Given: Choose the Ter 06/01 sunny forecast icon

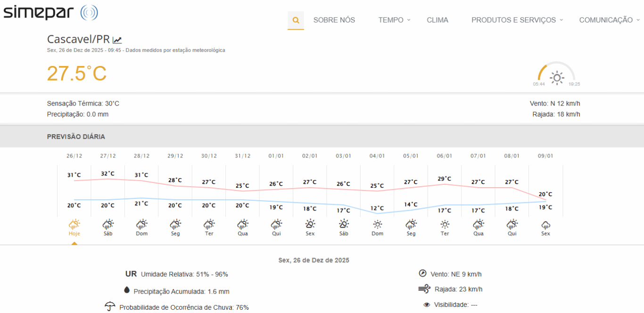Looking at the screenshot, I should pos(445,224).
